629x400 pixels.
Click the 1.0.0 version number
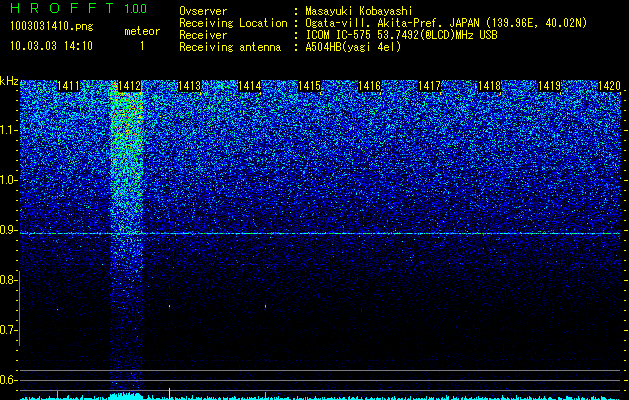coord(136,9)
